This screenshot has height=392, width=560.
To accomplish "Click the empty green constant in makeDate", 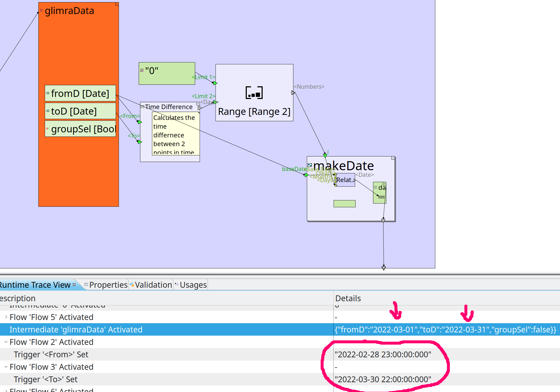I will [x=344, y=204].
